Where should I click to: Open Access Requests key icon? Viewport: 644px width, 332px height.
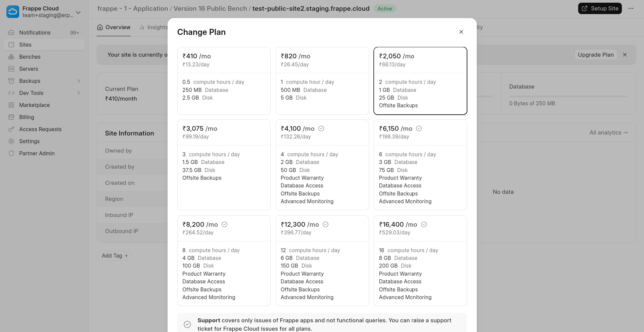11,129
